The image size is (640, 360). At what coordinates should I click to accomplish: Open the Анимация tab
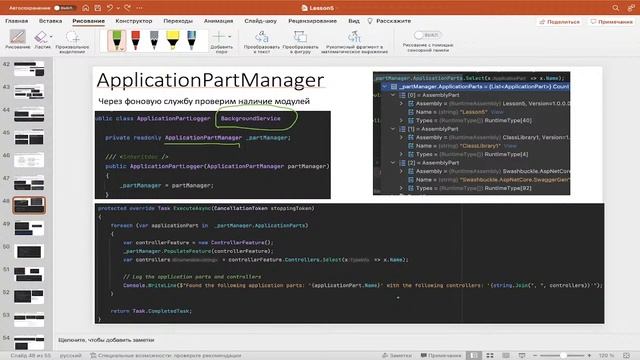tap(218, 21)
